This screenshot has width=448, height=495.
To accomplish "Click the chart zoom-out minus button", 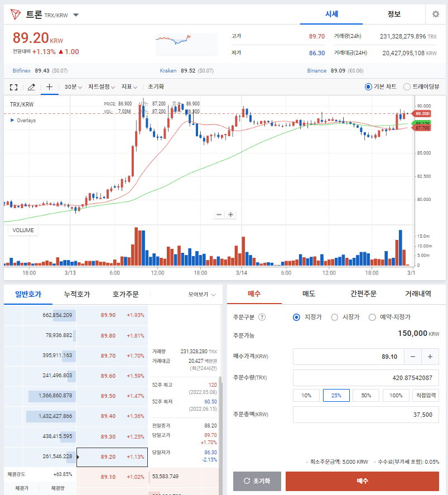I will click(219, 215).
